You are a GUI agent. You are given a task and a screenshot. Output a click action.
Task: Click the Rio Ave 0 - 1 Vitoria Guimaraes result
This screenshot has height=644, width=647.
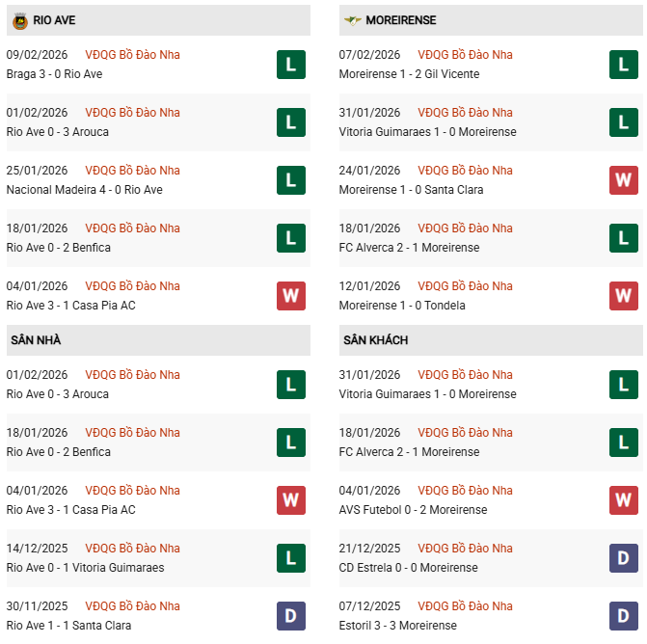pos(85,568)
